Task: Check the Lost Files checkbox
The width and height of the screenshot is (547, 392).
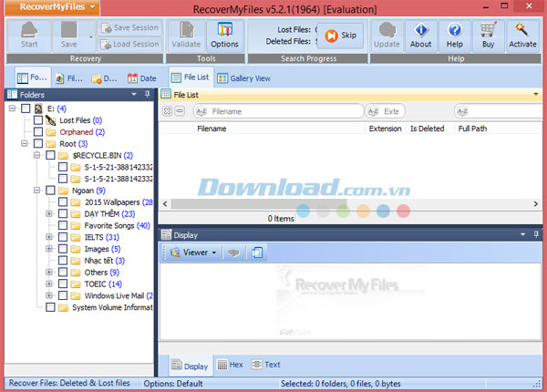Action: pyautogui.click(x=38, y=120)
